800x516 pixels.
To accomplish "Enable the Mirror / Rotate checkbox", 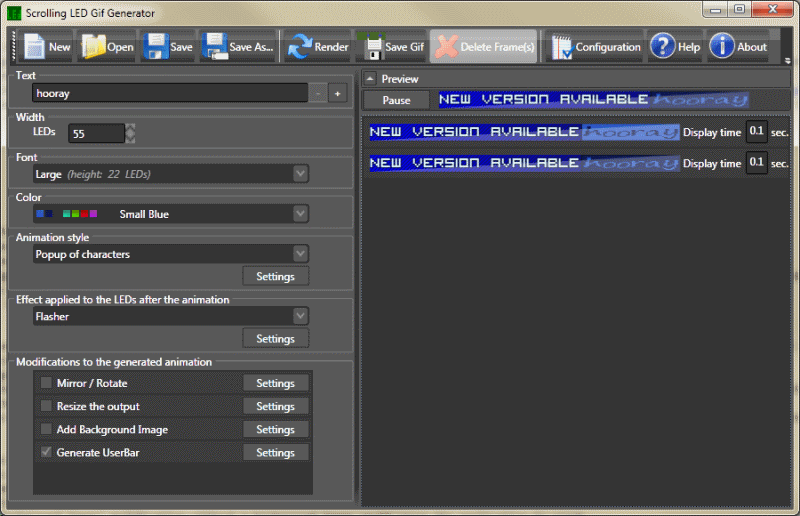I will tap(46, 383).
